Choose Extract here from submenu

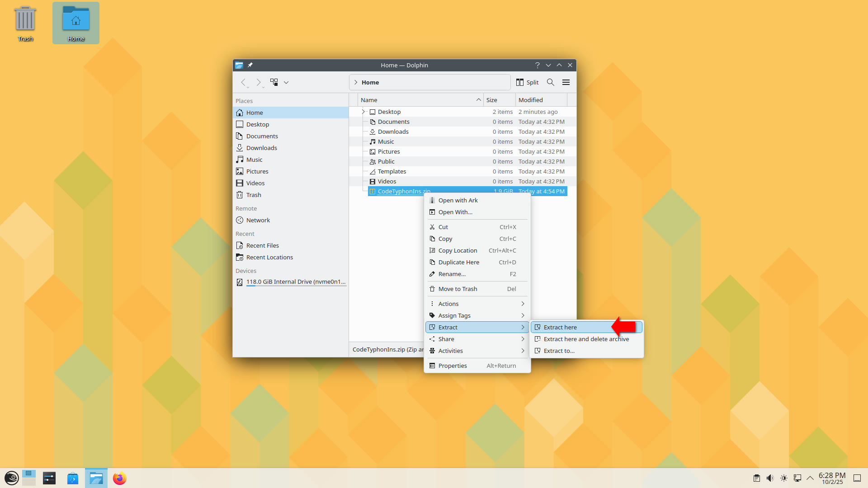tap(561, 327)
